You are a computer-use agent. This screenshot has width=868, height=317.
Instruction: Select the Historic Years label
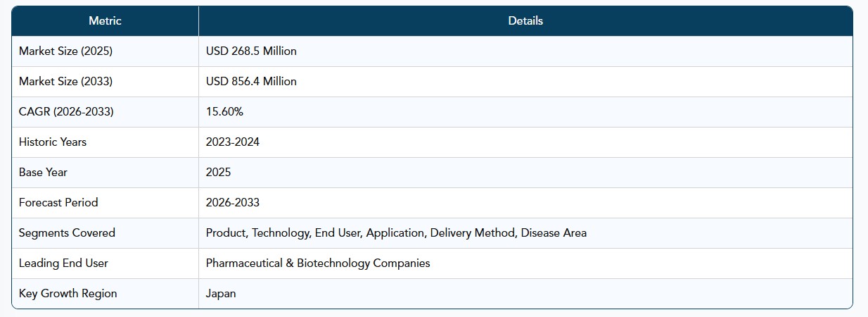click(53, 142)
